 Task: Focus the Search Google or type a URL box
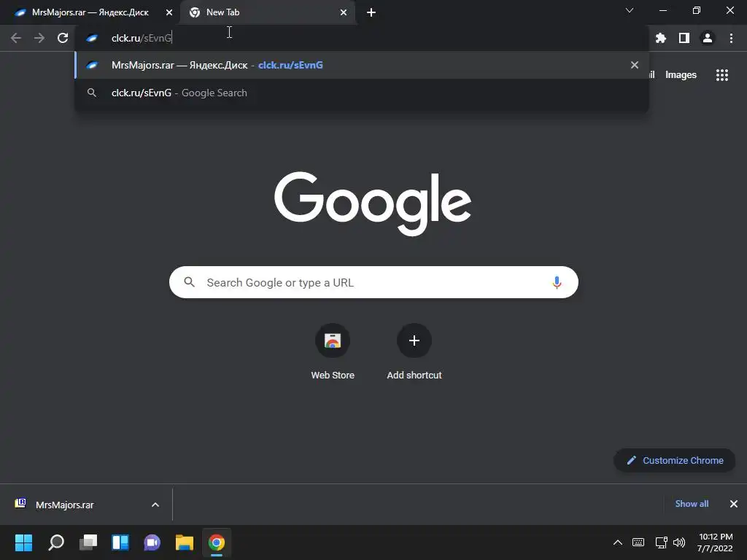coord(373,282)
